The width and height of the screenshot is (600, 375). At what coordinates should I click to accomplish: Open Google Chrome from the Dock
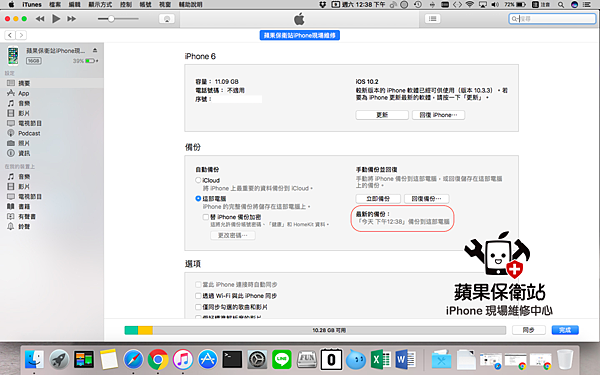[158, 360]
